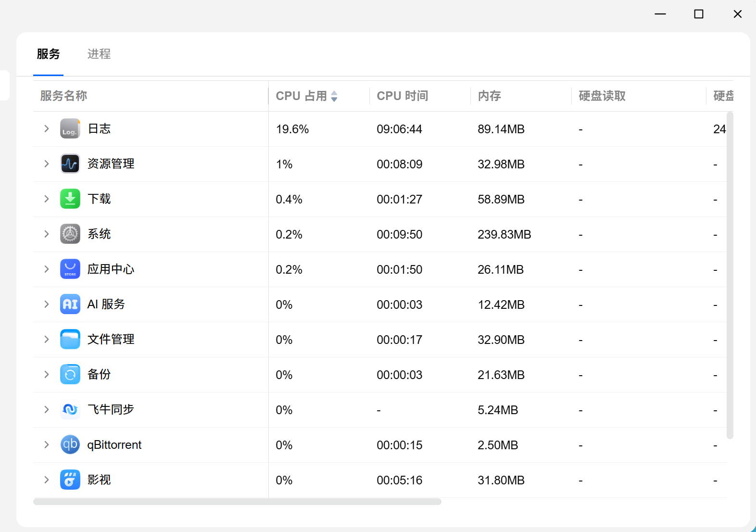
Task: Click the 飞牛同步 sync icon
Action: click(x=70, y=410)
